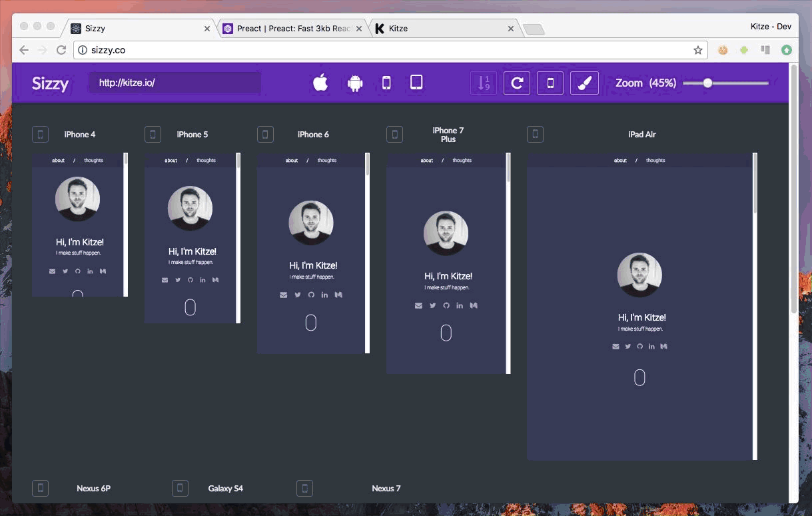
Task: Rotate the iPhone 6 device
Action: click(265, 135)
